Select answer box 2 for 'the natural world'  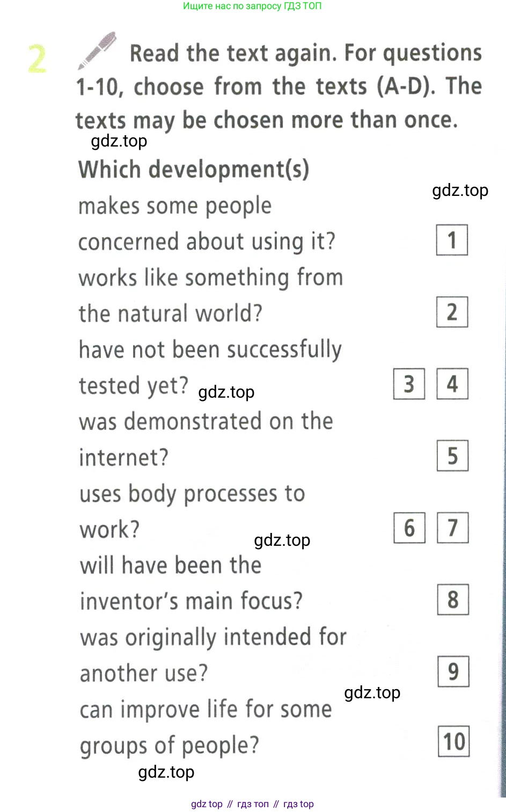(452, 312)
